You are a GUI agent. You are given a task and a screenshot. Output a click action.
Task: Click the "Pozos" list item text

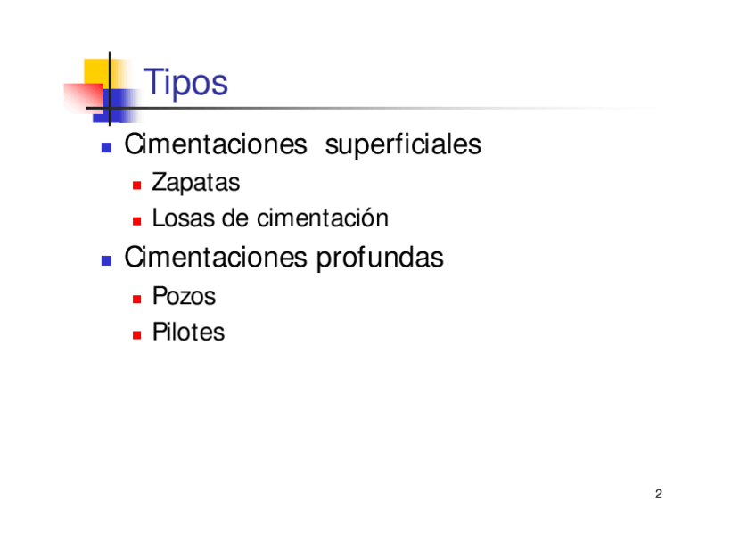[x=185, y=296]
